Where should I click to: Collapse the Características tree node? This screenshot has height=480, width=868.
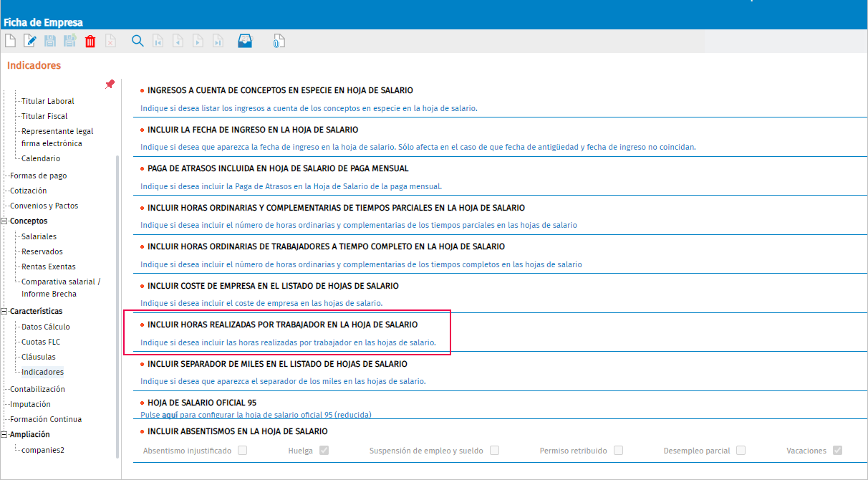(4, 312)
